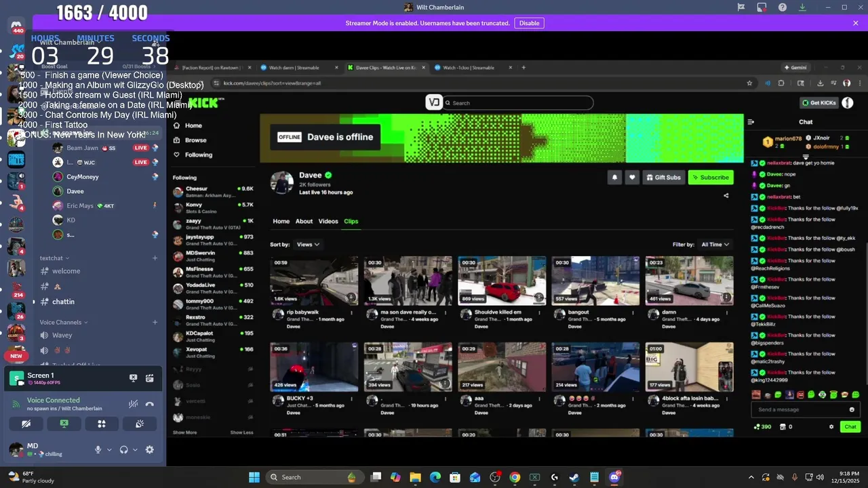Click Show More under following list
This screenshot has height=488, width=868.
pyautogui.click(x=184, y=432)
